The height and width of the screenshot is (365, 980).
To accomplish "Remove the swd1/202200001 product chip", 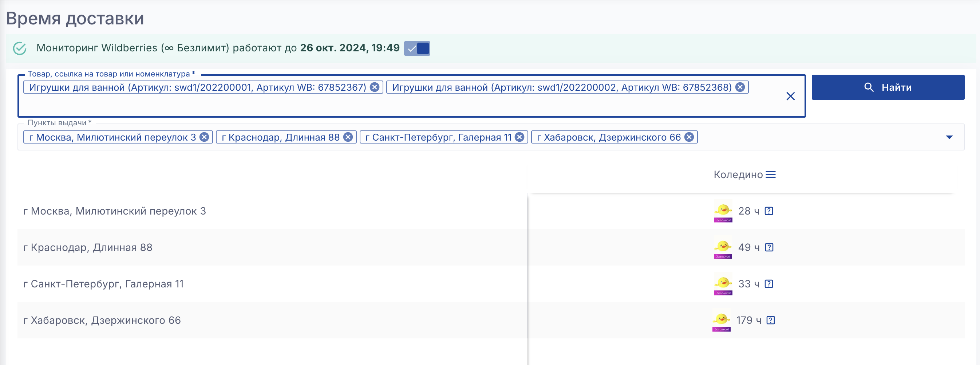I will (x=374, y=87).
